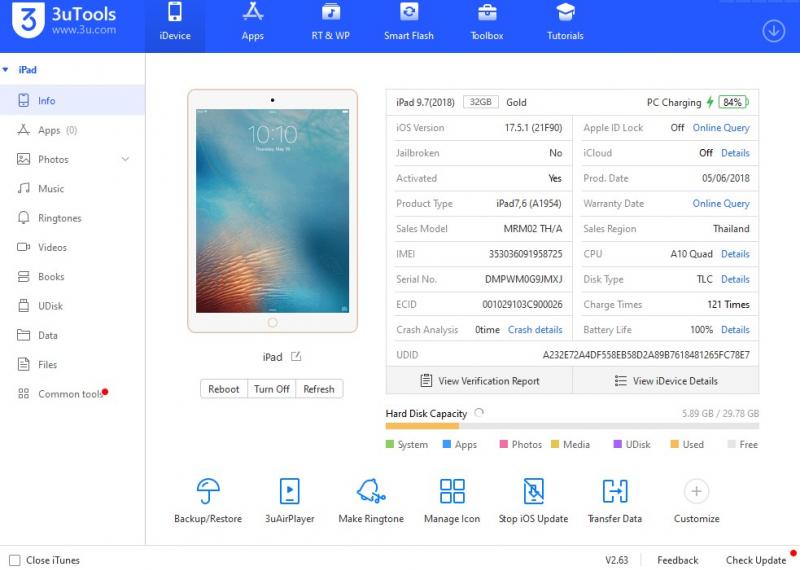This screenshot has height=571, width=800.
Task: Open Crash details link
Action: point(535,330)
